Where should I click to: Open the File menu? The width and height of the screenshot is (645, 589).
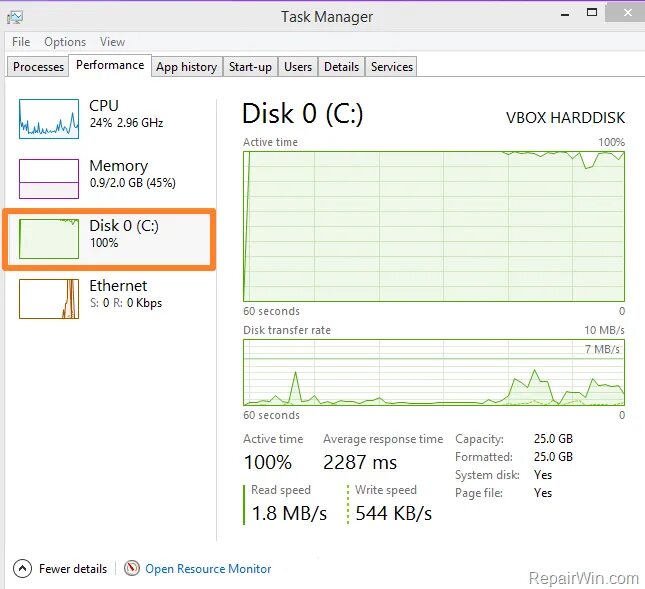click(22, 42)
